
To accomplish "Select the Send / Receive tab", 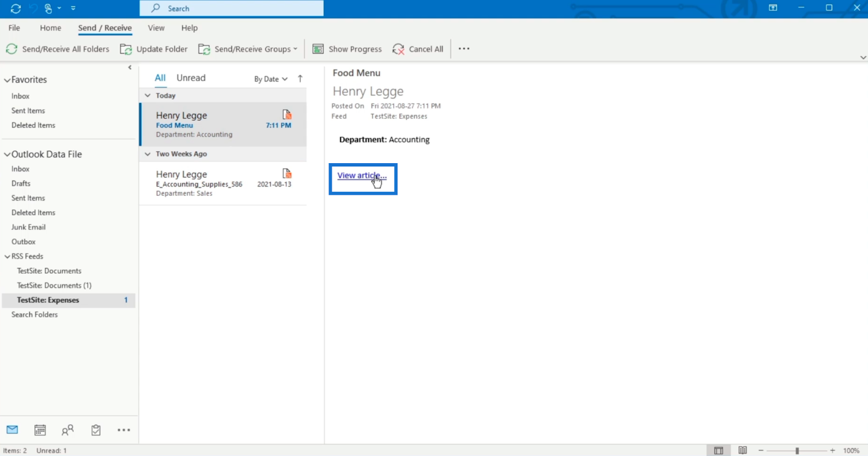I will 105,28.
